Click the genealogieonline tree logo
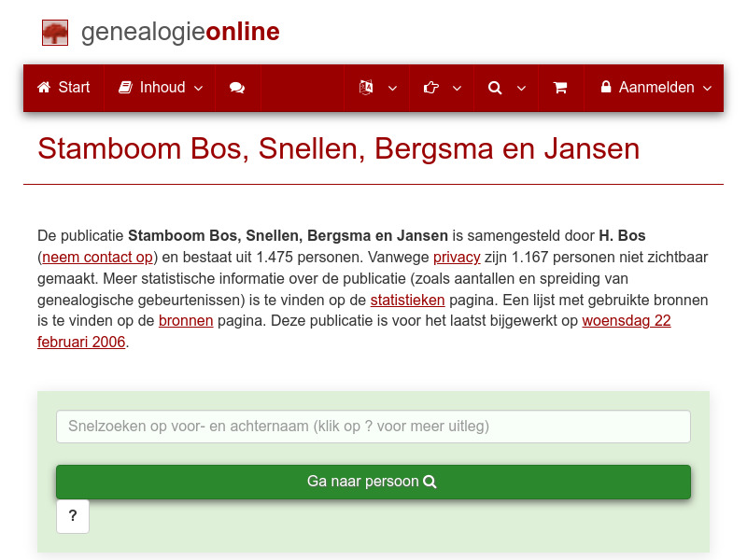 (x=55, y=32)
